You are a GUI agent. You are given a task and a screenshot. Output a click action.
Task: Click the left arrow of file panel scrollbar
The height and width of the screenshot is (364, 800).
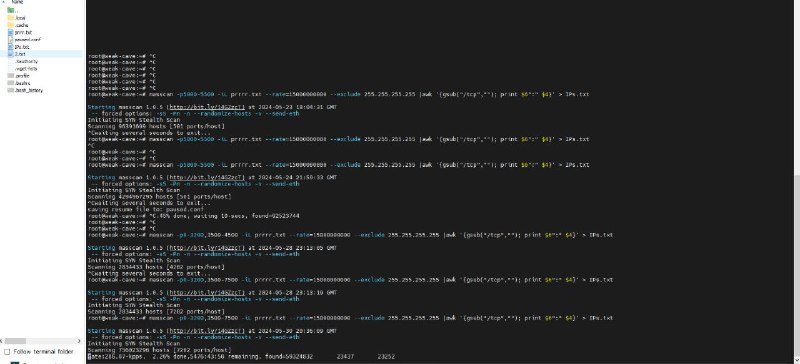(x=3, y=341)
